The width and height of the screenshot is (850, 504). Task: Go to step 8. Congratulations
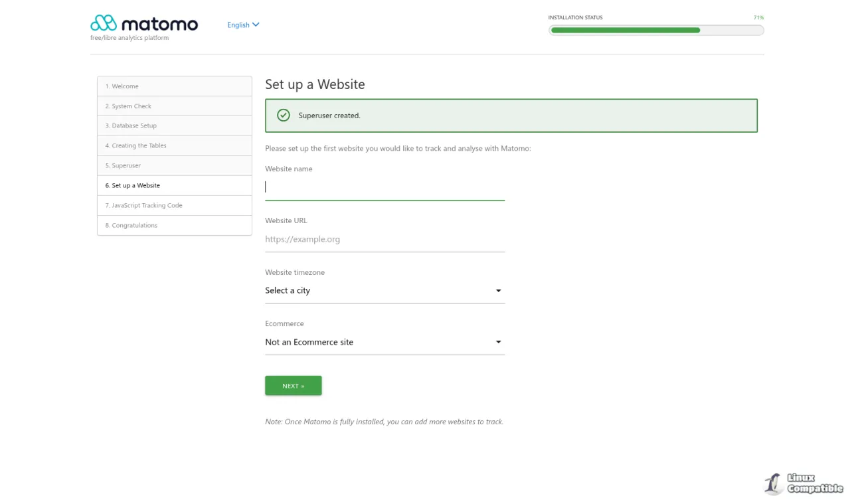click(175, 225)
